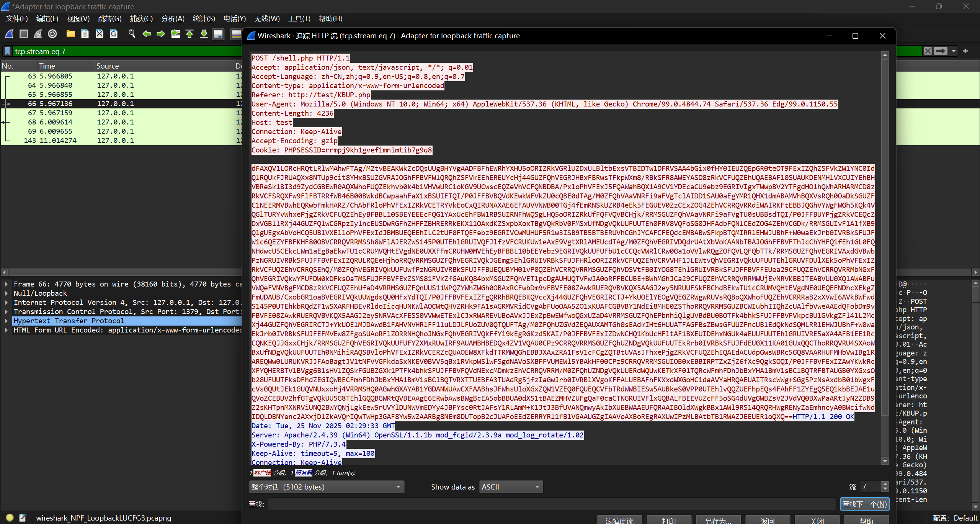Expand the Hypertext Transfer Protocol tree row
This screenshot has width=980, height=524.
[7, 321]
